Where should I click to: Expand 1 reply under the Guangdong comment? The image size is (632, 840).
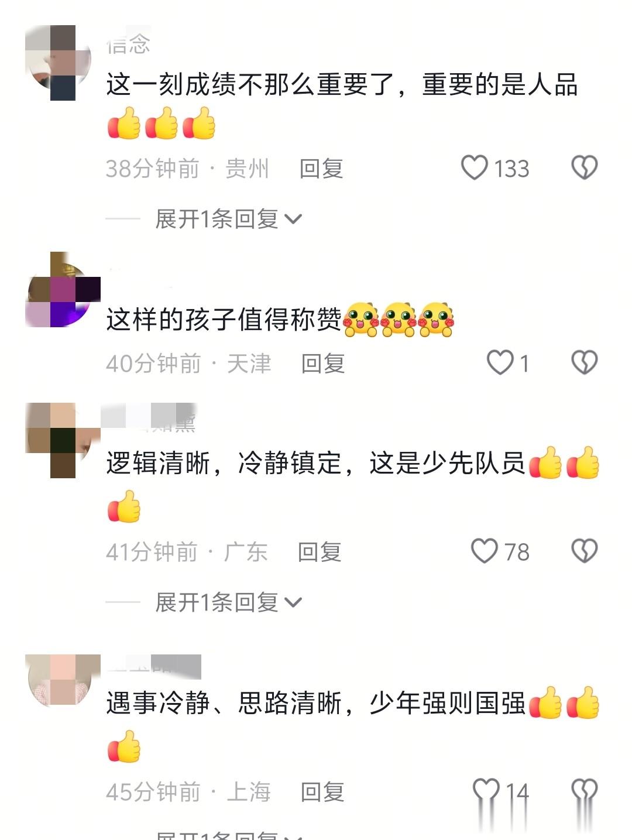tap(228, 602)
